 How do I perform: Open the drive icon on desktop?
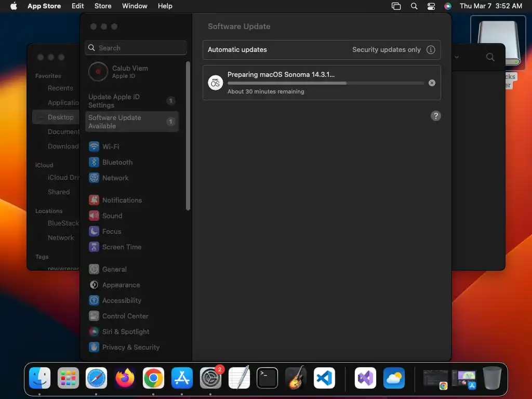tap(498, 43)
